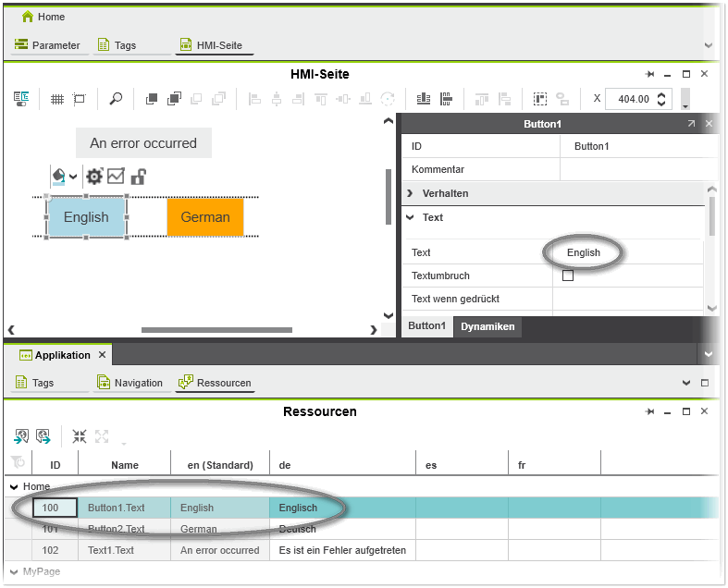Select the orange German button on canvas
This screenshot has height=588, width=728.
click(205, 217)
